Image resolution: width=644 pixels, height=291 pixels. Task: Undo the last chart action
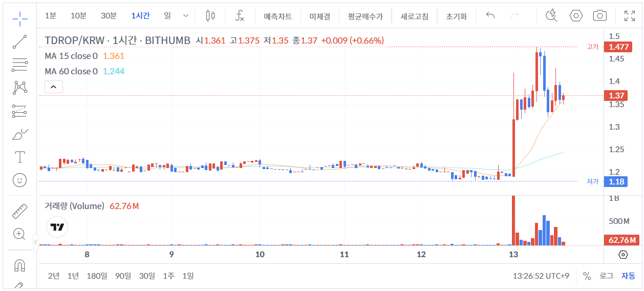[x=490, y=16]
